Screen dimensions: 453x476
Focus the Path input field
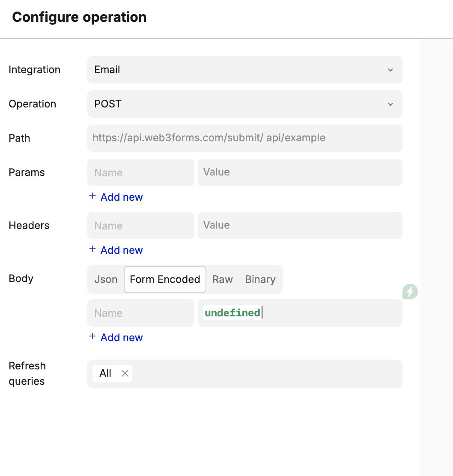click(x=244, y=138)
